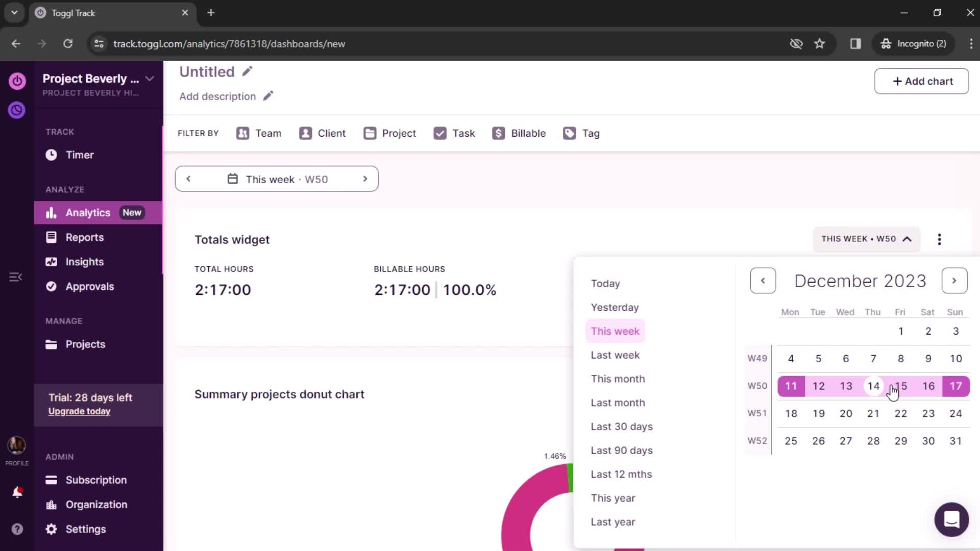Enable the Team filter option
Image resolution: width=980 pixels, height=551 pixels.
pyautogui.click(x=259, y=133)
